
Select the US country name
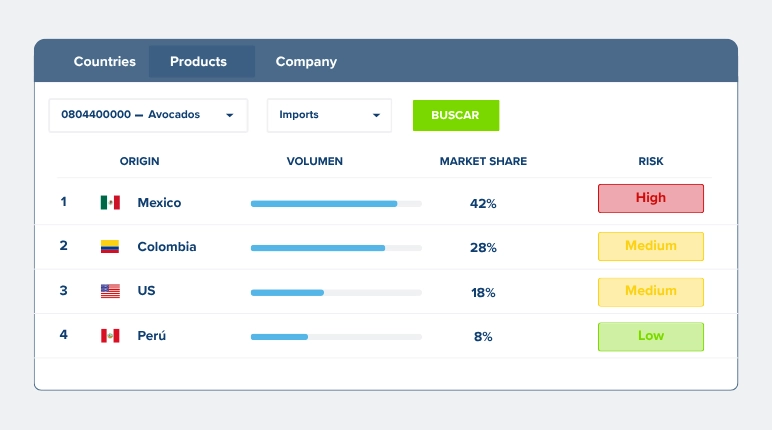146,291
